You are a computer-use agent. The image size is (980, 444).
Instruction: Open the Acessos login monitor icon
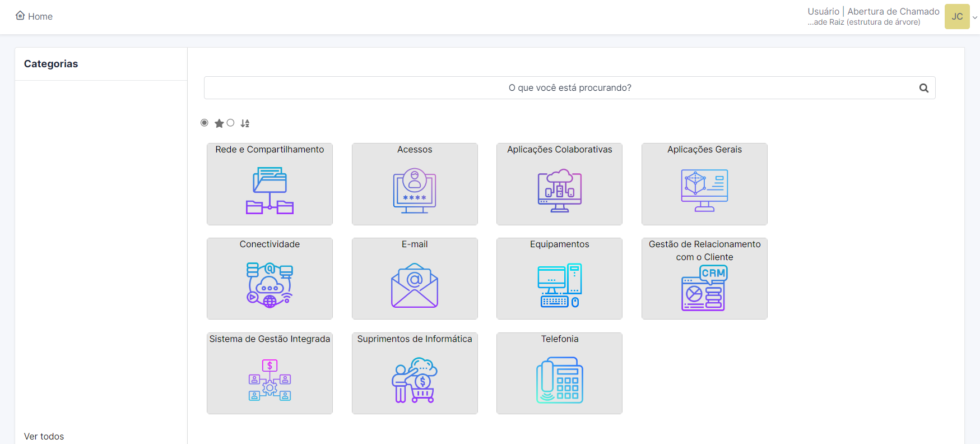tap(415, 191)
